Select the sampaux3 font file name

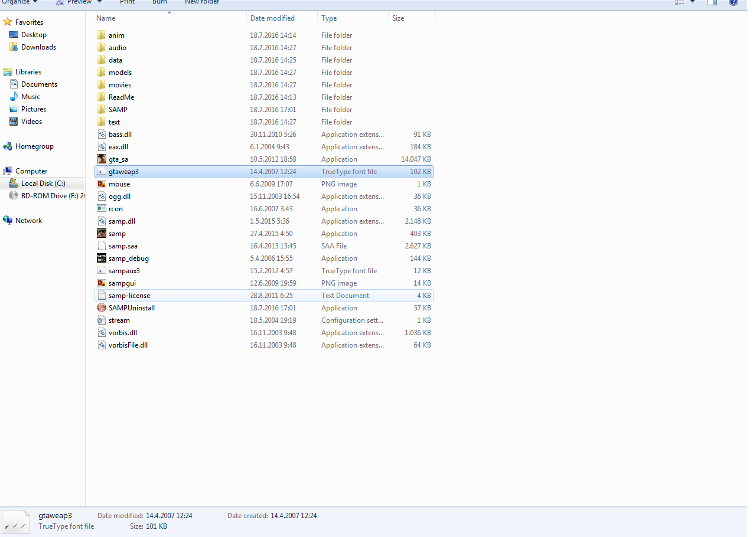(x=124, y=271)
